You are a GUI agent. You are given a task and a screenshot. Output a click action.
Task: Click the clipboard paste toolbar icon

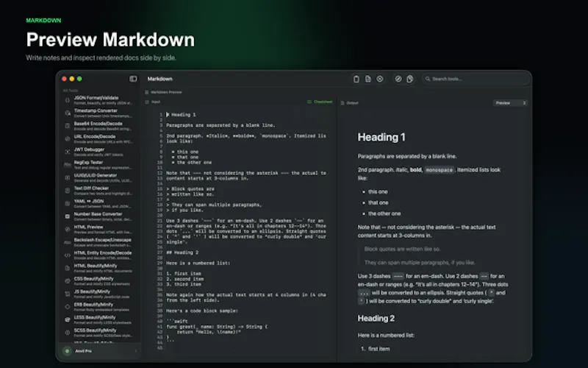point(356,79)
